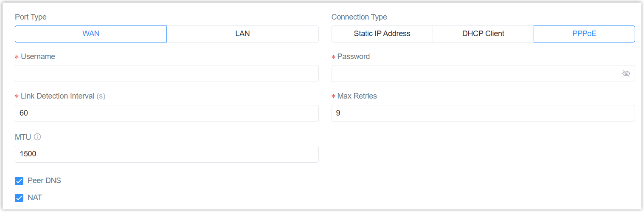The image size is (644, 212).
Task: Pick PPPoE connection type
Action: pyautogui.click(x=584, y=34)
